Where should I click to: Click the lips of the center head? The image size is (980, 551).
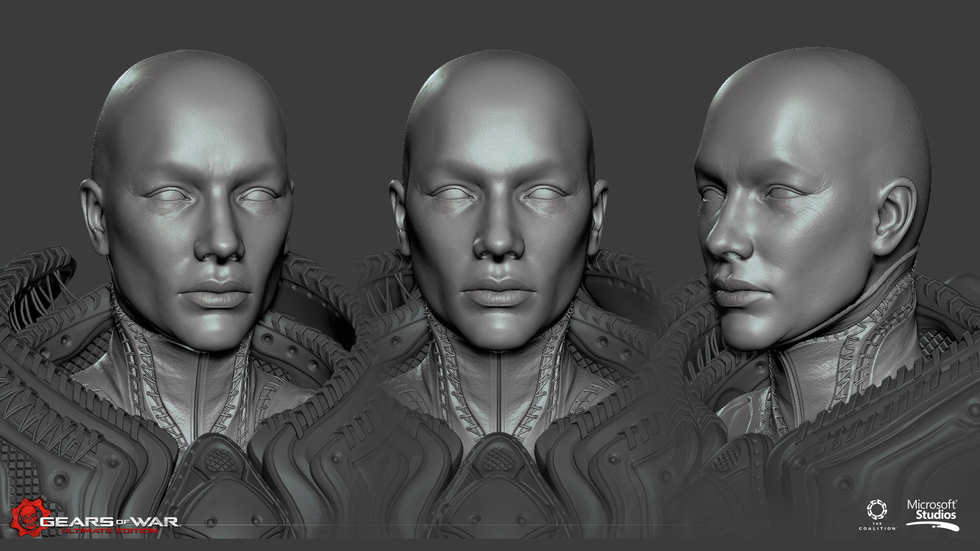point(498,291)
